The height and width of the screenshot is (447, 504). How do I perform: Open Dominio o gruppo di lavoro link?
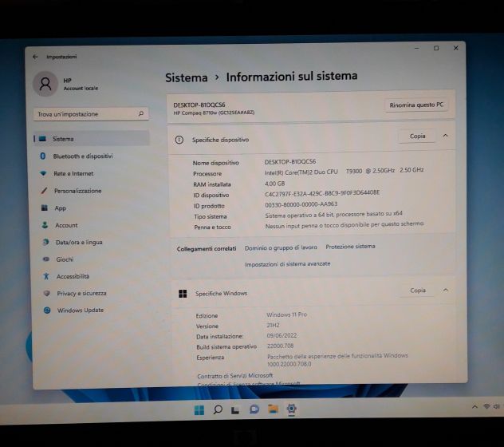(281, 247)
